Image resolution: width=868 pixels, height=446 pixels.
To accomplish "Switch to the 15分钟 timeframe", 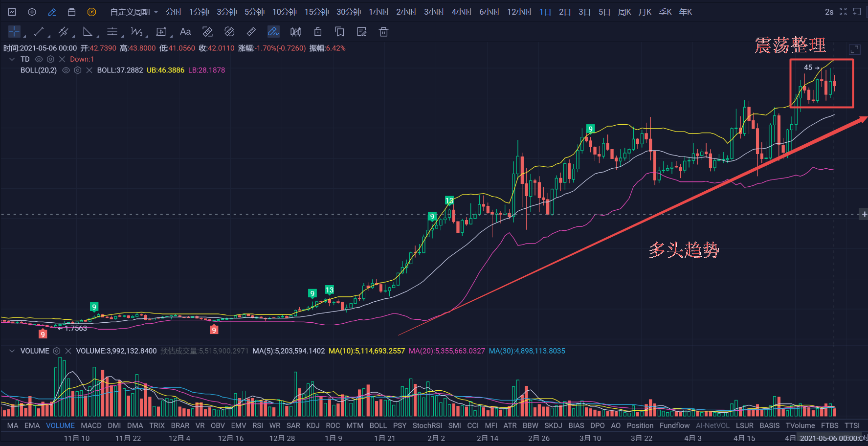I will click(316, 12).
